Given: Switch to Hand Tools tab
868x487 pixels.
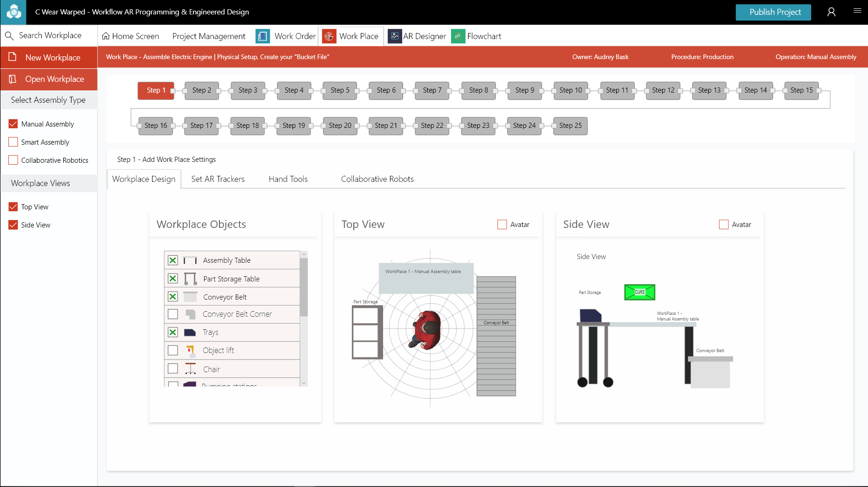Looking at the screenshot, I should [x=288, y=179].
